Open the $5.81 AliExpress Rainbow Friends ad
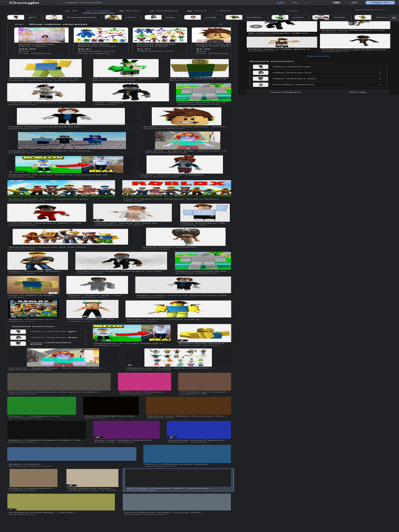Screen dimensions: 399x532 click(x=101, y=41)
